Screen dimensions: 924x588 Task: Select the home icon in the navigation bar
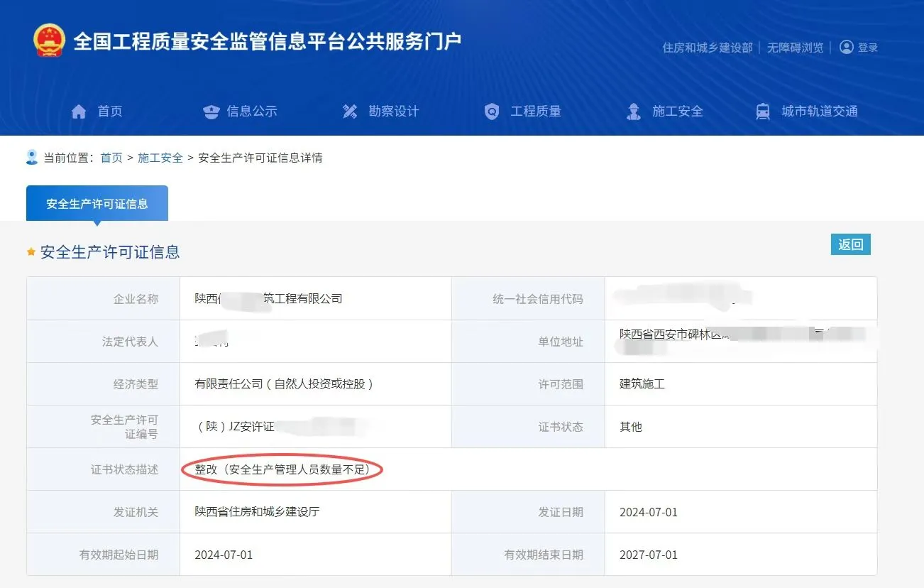[78, 111]
